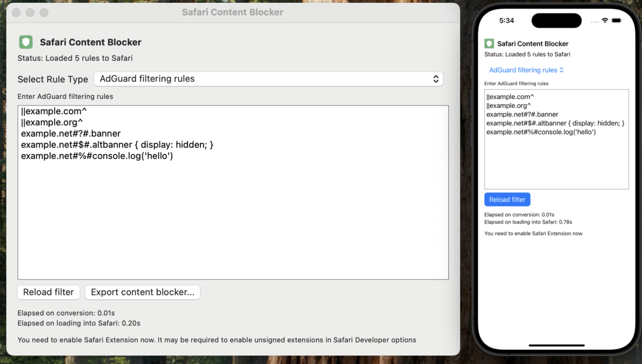
Task: Tap the Wi-Fi icon in iPhone status bar
Action: [x=605, y=20]
